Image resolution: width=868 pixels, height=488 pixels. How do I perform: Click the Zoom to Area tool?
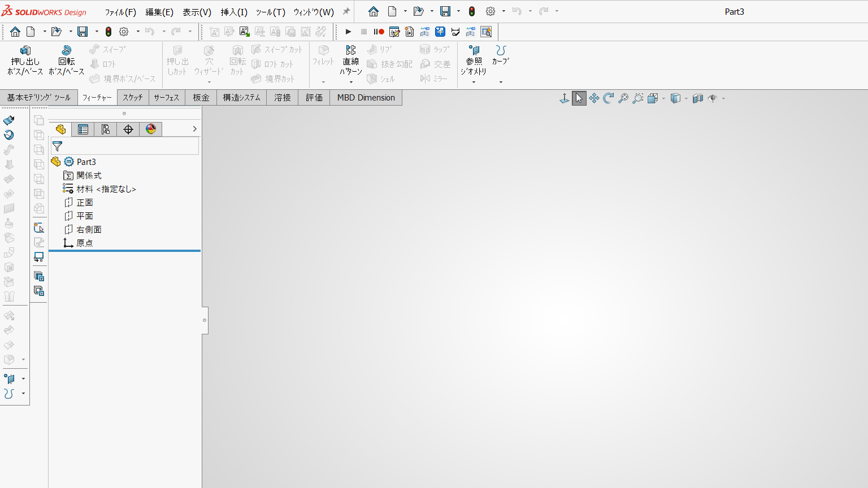(638, 98)
